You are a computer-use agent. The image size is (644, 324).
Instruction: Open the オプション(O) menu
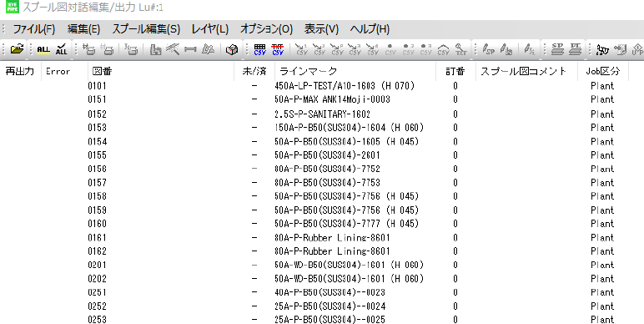tap(267, 29)
